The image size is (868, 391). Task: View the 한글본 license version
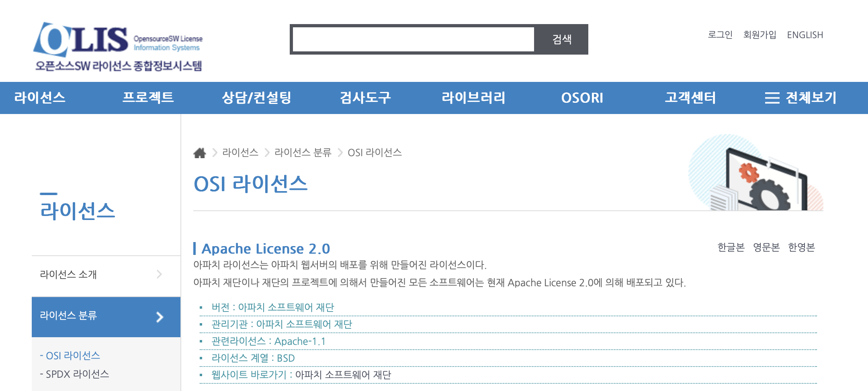pos(731,247)
